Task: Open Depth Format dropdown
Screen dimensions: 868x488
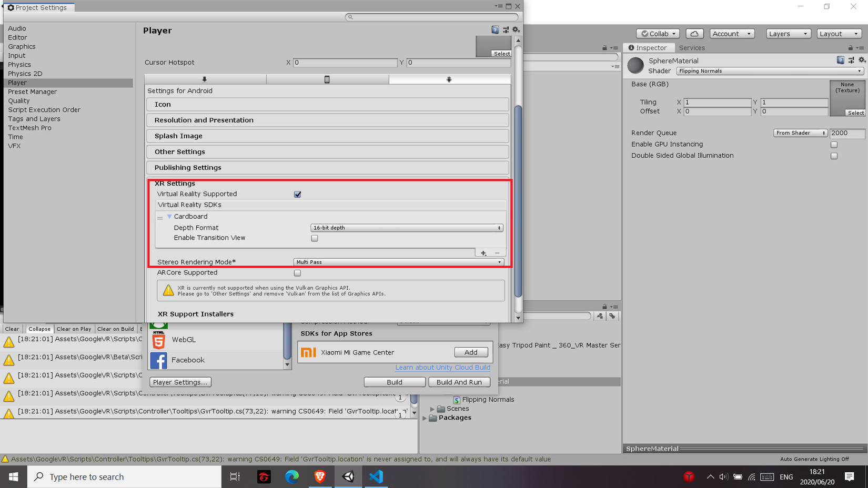Action: (407, 228)
